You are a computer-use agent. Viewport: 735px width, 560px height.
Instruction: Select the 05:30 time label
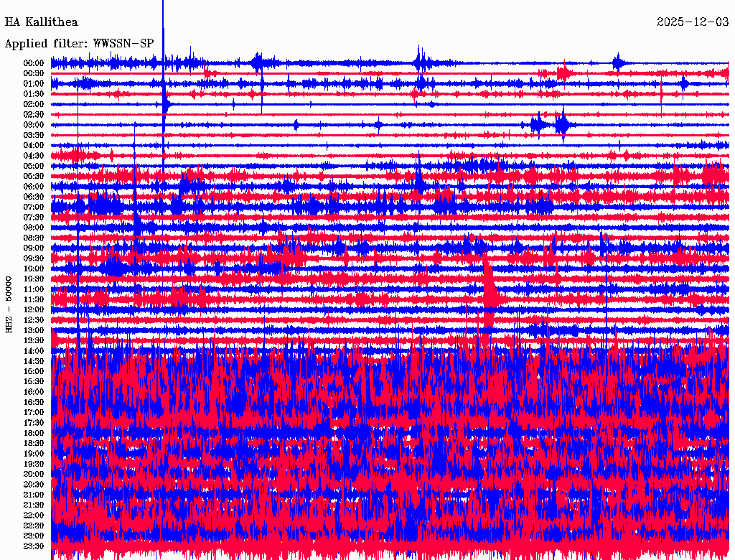tap(34, 176)
